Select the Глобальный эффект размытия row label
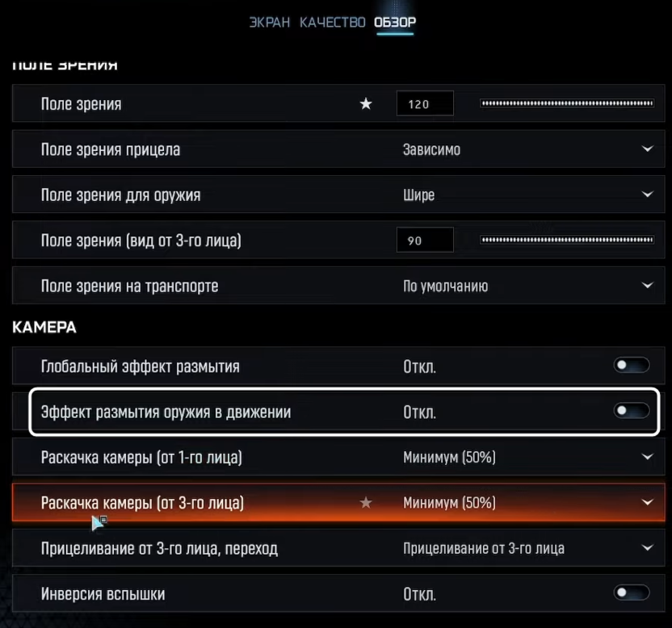The width and height of the screenshot is (672, 628). [x=140, y=366]
